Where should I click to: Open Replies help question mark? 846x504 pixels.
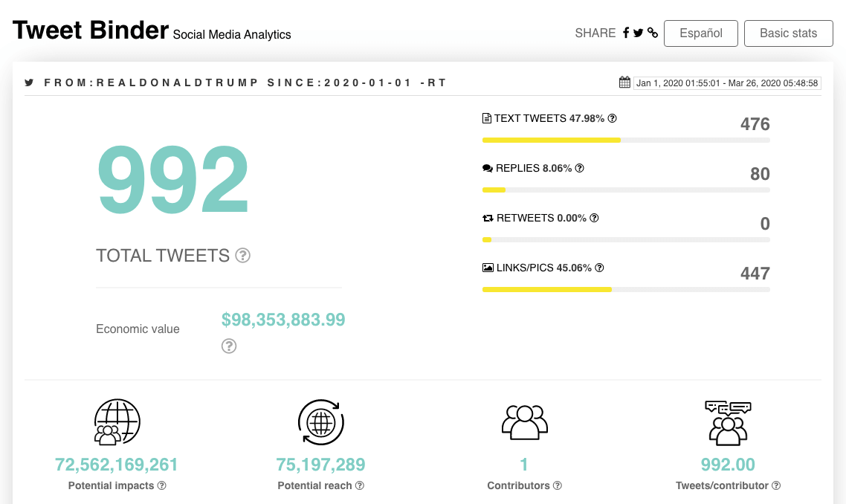tap(579, 168)
